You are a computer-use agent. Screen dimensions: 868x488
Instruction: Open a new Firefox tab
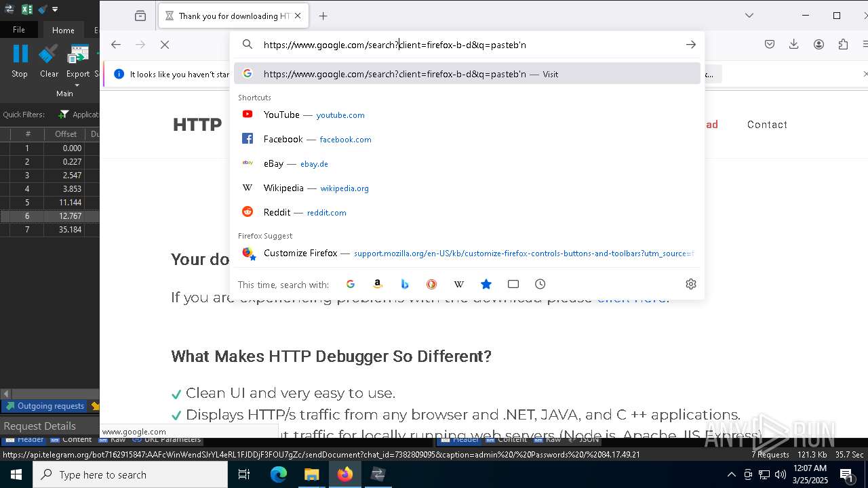click(x=323, y=16)
